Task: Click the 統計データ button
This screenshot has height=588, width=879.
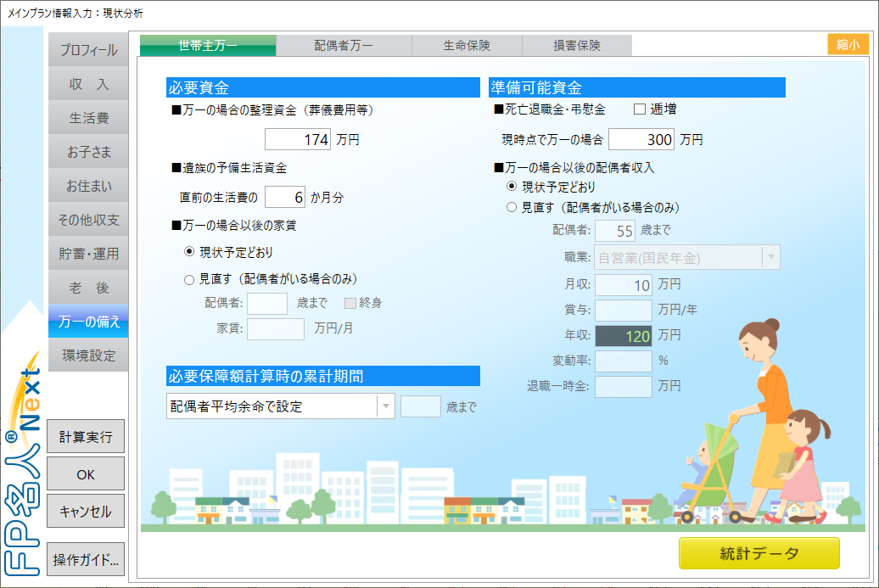Action: pos(759,554)
